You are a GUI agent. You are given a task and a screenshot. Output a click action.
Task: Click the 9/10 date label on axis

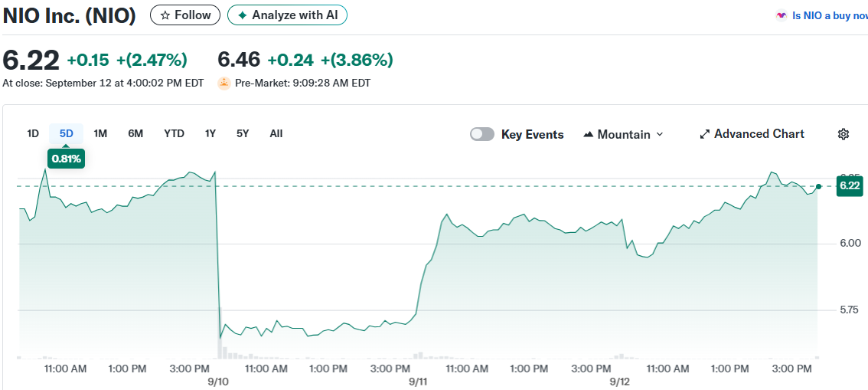(217, 382)
